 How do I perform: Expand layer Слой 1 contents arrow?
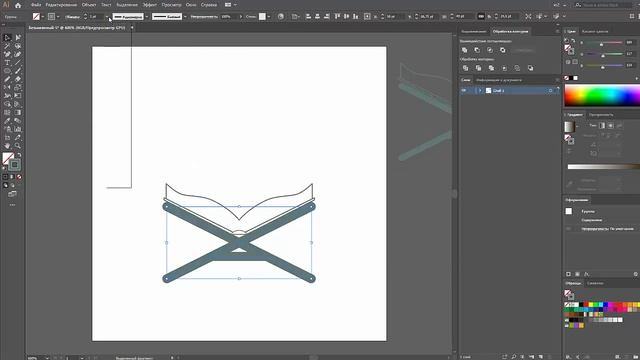[480, 91]
